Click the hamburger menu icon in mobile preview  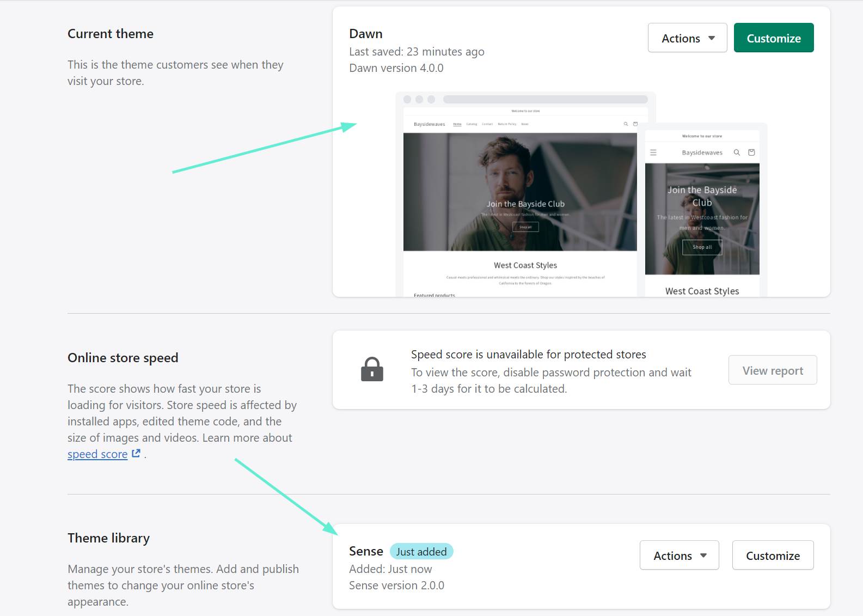[653, 153]
